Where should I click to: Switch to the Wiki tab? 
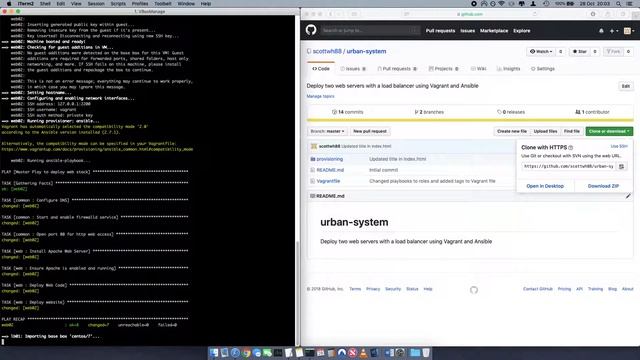[478, 69]
